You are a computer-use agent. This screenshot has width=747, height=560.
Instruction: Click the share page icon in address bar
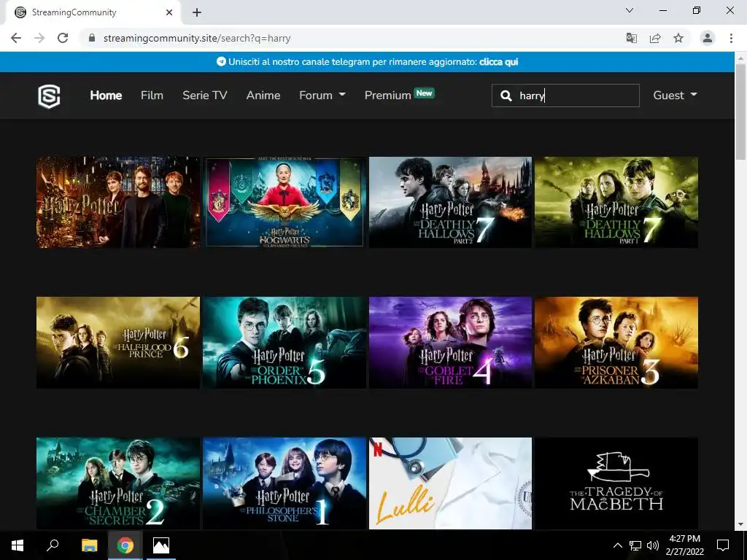click(655, 38)
